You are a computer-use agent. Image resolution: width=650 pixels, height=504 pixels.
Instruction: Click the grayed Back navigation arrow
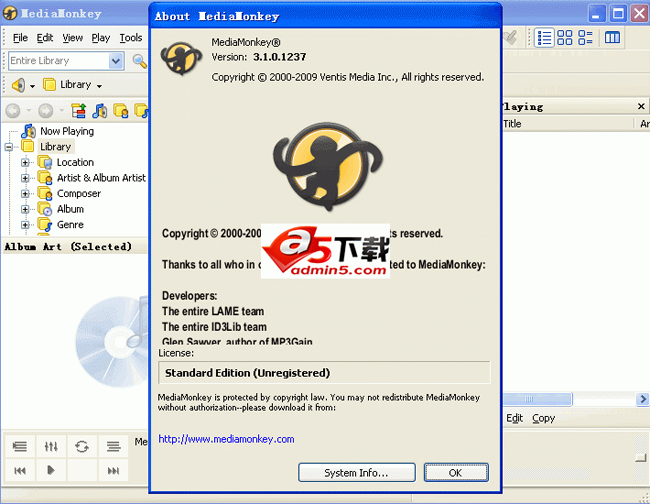[x=13, y=111]
